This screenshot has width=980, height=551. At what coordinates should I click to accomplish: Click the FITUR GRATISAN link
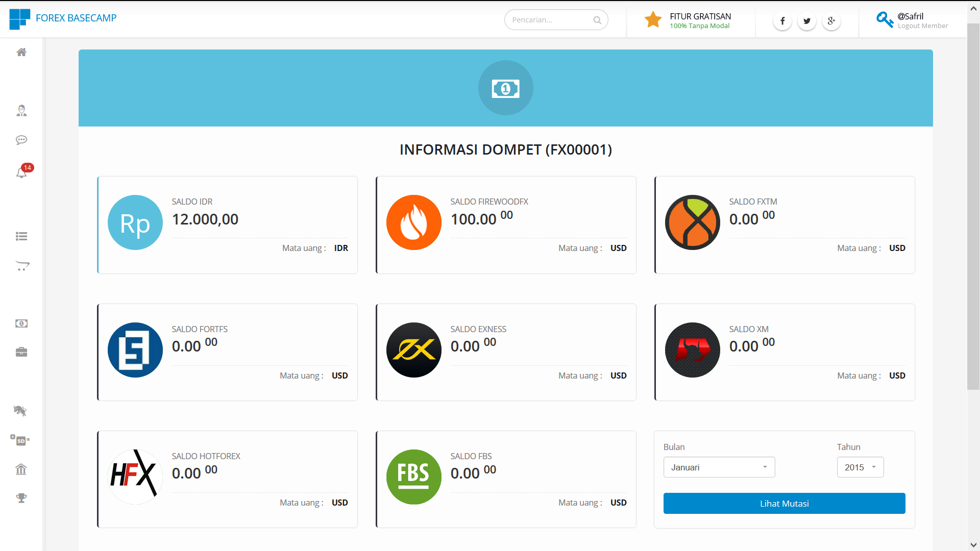[700, 16]
